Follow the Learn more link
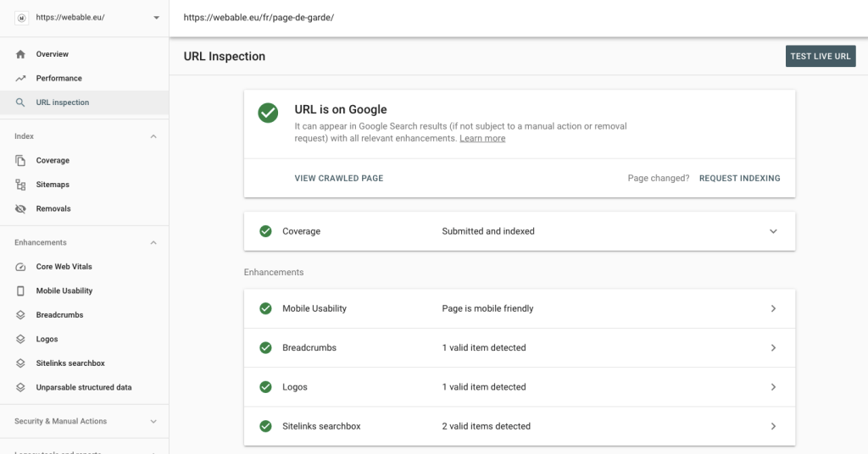 coord(482,138)
